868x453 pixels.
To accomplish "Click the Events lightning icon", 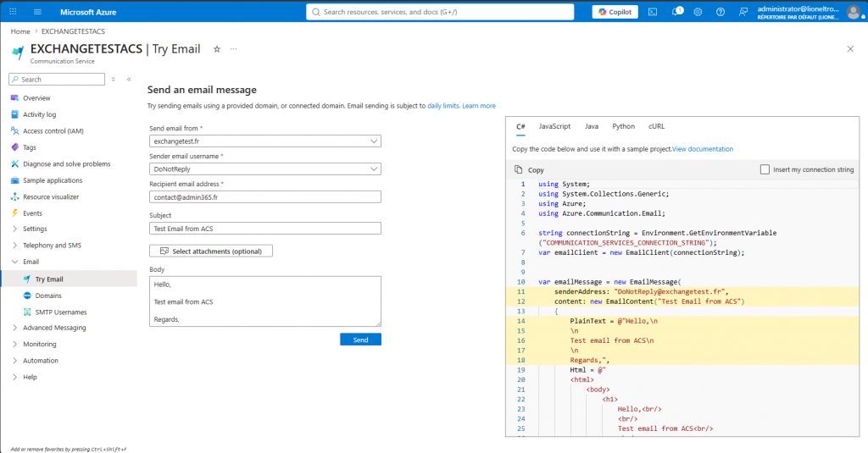I will (x=15, y=213).
